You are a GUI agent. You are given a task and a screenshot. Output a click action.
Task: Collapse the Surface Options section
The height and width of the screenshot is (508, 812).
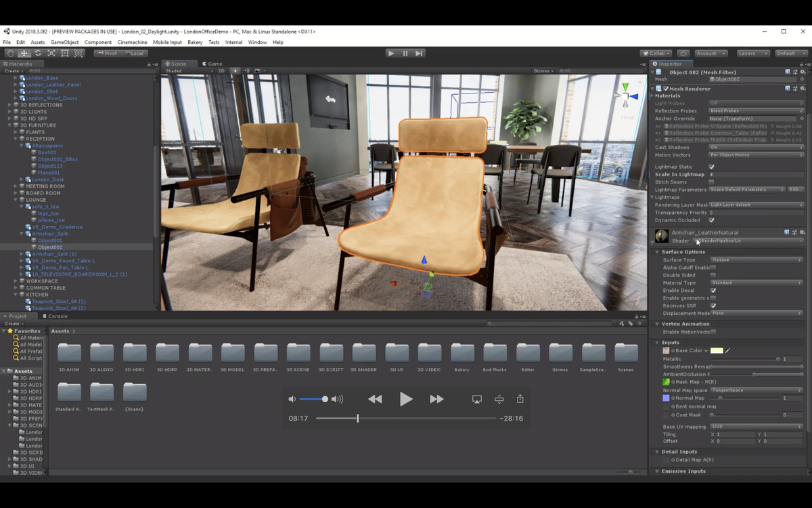(657, 252)
